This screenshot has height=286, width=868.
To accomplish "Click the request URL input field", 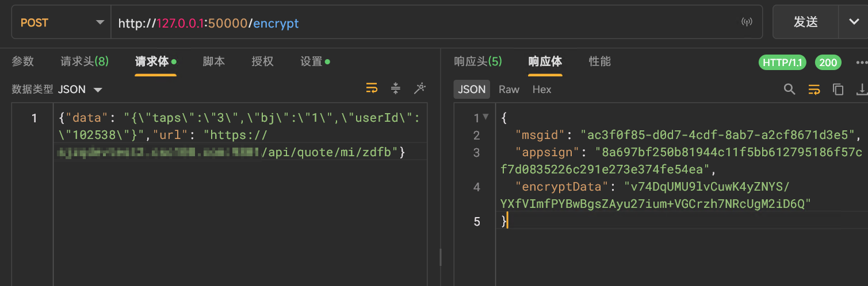I will (x=426, y=23).
